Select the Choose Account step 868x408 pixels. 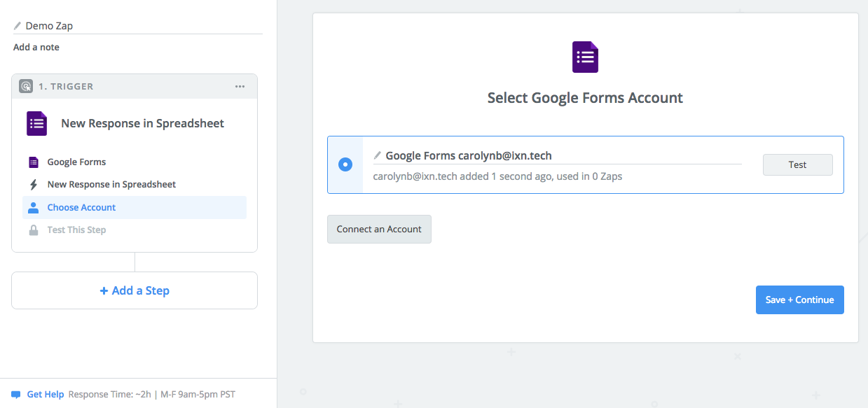(x=135, y=207)
